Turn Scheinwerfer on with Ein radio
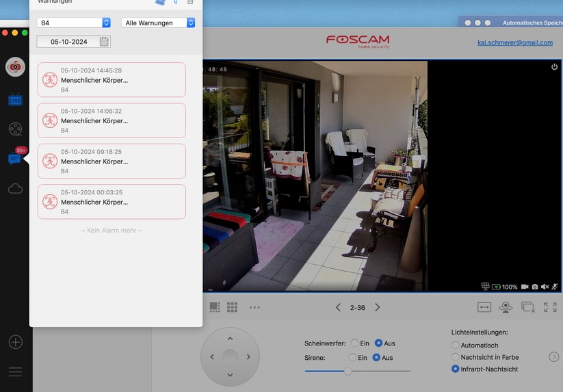This screenshot has height=392, width=563. tap(354, 343)
